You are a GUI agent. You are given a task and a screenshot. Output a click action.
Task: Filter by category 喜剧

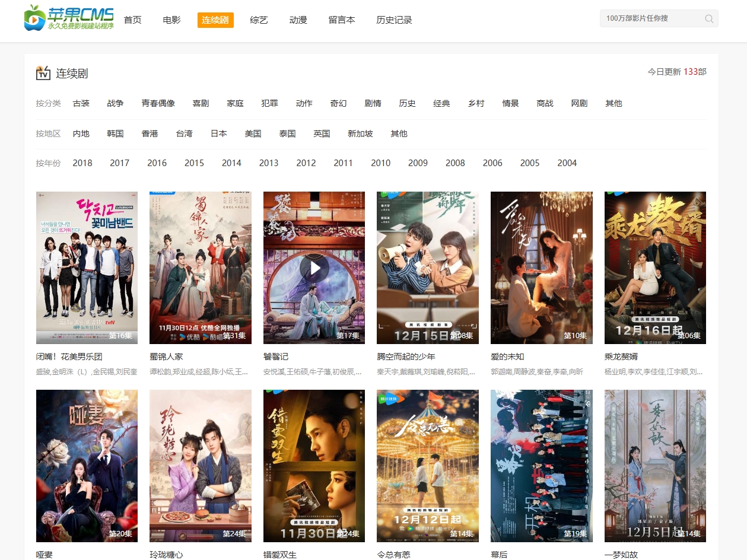201,103
